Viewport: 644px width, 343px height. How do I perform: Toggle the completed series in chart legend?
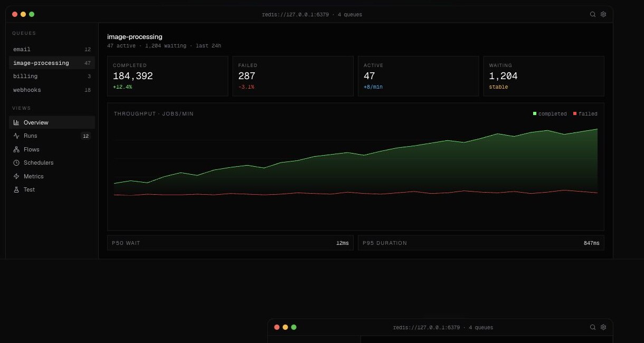(550, 113)
